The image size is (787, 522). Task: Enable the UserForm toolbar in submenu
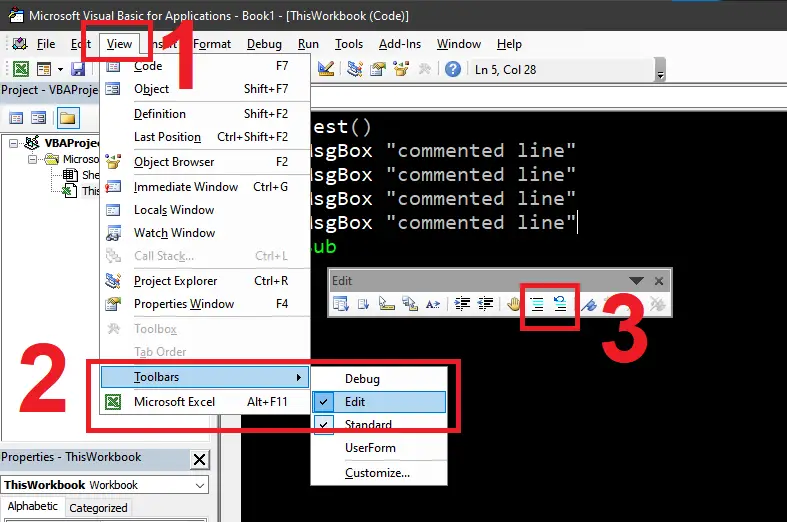pyautogui.click(x=379, y=448)
